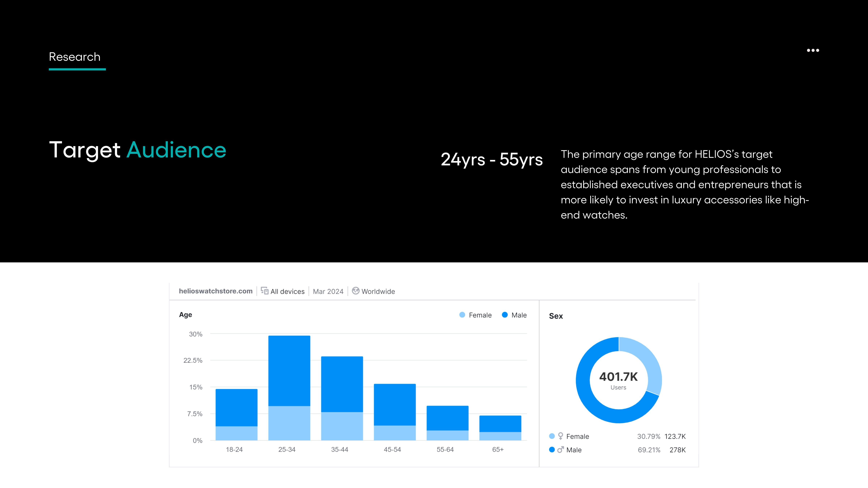Viewport: 868px width, 488px height.
Task: Click the 45-54 age axis label
Action: tap(392, 450)
